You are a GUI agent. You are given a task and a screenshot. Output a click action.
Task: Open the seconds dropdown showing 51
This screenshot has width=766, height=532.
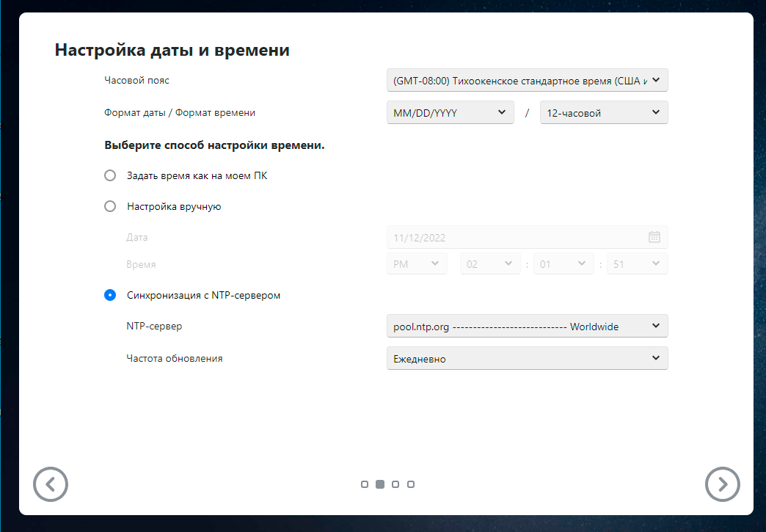coord(637,263)
